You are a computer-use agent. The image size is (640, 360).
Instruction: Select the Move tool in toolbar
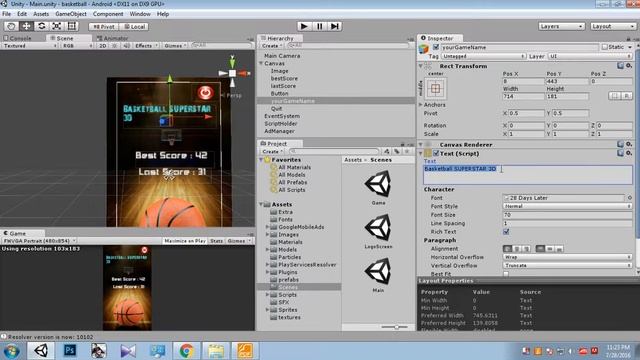tap(27, 26)
